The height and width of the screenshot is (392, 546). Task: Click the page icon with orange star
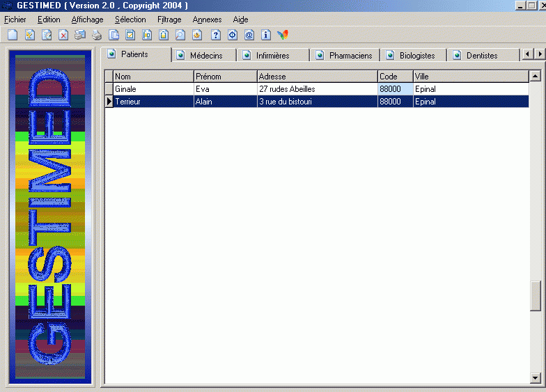point(197,35)
